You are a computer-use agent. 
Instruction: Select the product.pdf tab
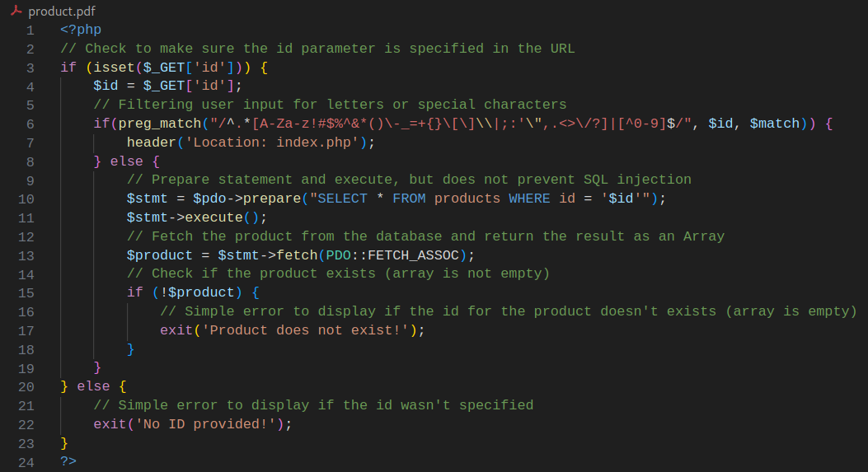(60, 12)
